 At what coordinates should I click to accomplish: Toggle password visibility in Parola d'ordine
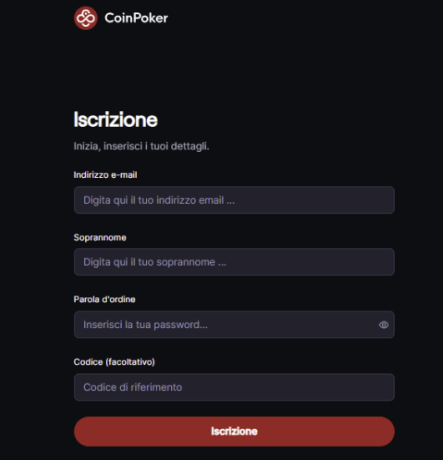384,325
